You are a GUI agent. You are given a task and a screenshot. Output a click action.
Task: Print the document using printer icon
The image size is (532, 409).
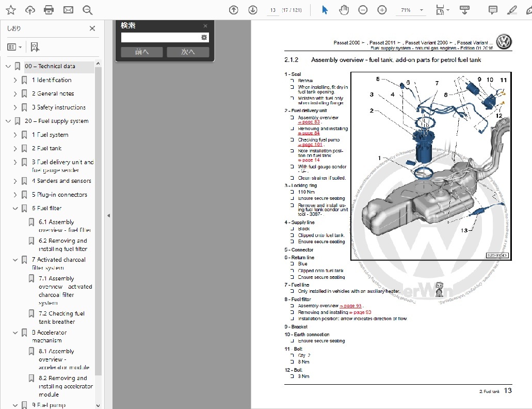point(49,10)
